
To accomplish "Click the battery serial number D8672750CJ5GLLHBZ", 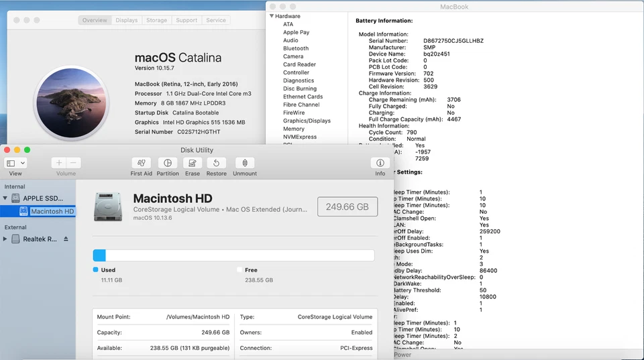I will (x=453, y=41).
